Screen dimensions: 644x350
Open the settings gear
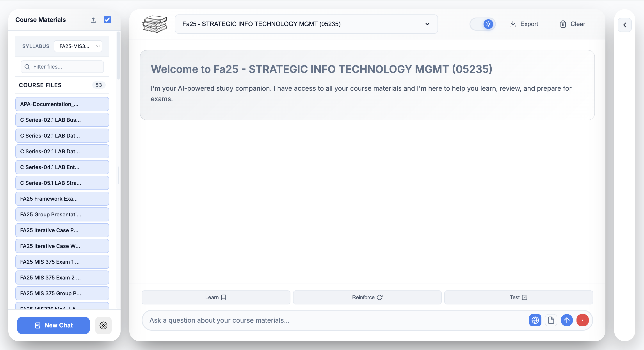click(103, 325)
